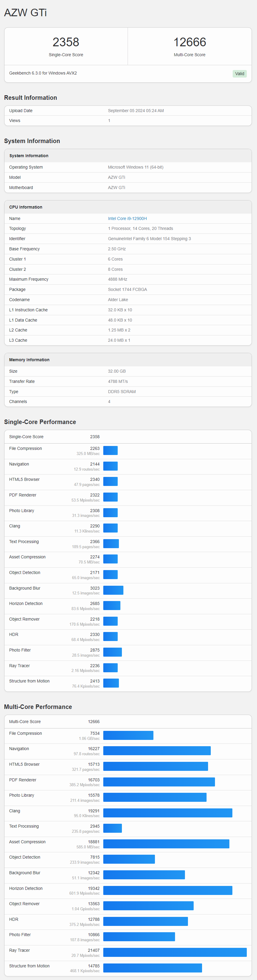Click the multi-core Horizon Detection bar

point(167,890)
